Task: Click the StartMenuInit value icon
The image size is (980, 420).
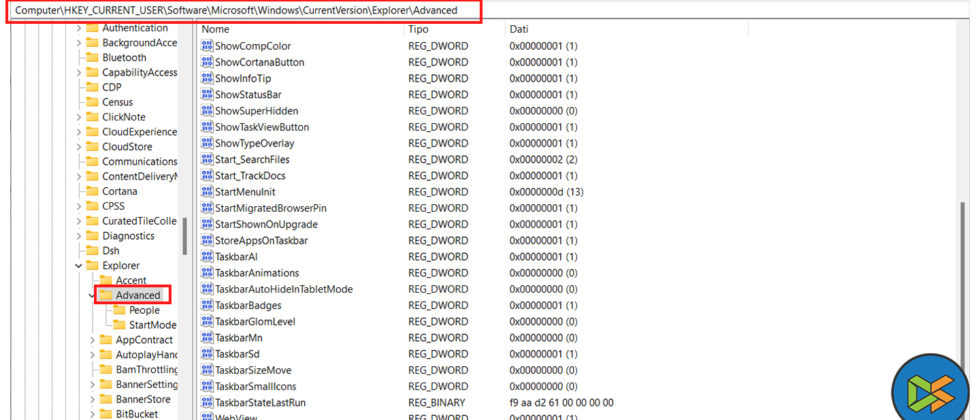Action: 207,192
